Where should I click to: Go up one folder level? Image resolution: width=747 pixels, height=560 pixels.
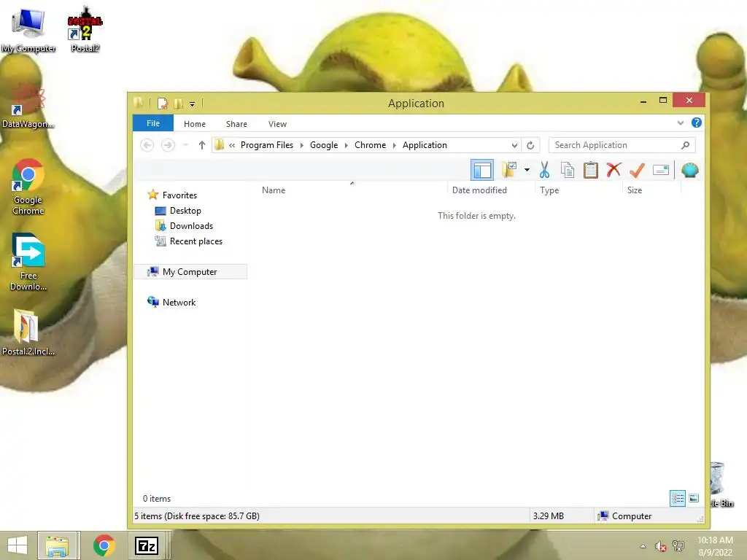pyautogui.click(x=202, y=145)
